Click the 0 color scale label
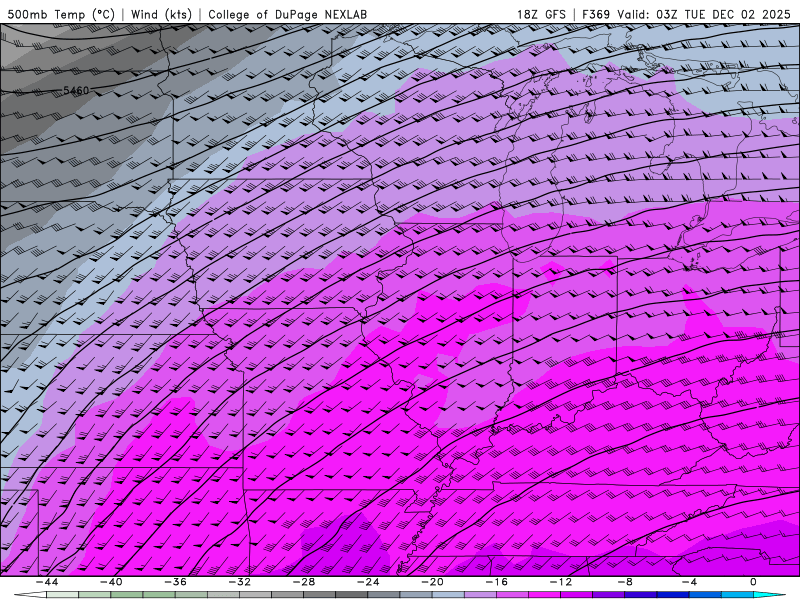The width and height of the screenshot is (800, 600). pyautogui.click(x=754, y=582)
